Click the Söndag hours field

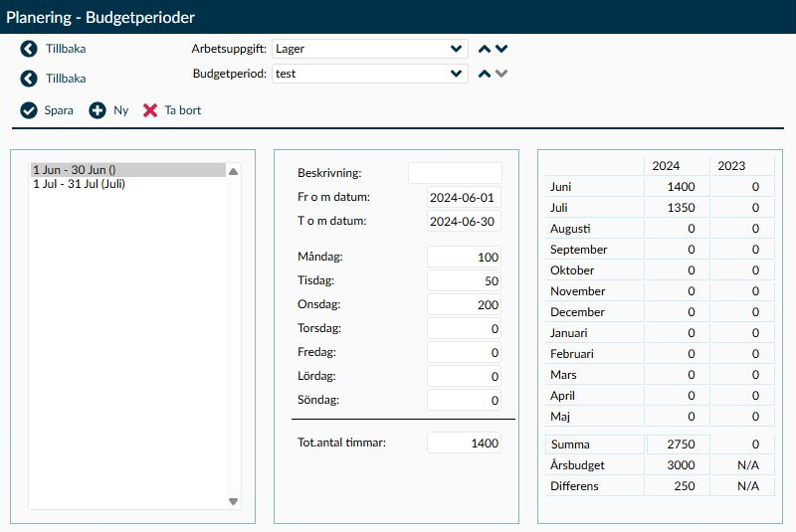point(464,400)
